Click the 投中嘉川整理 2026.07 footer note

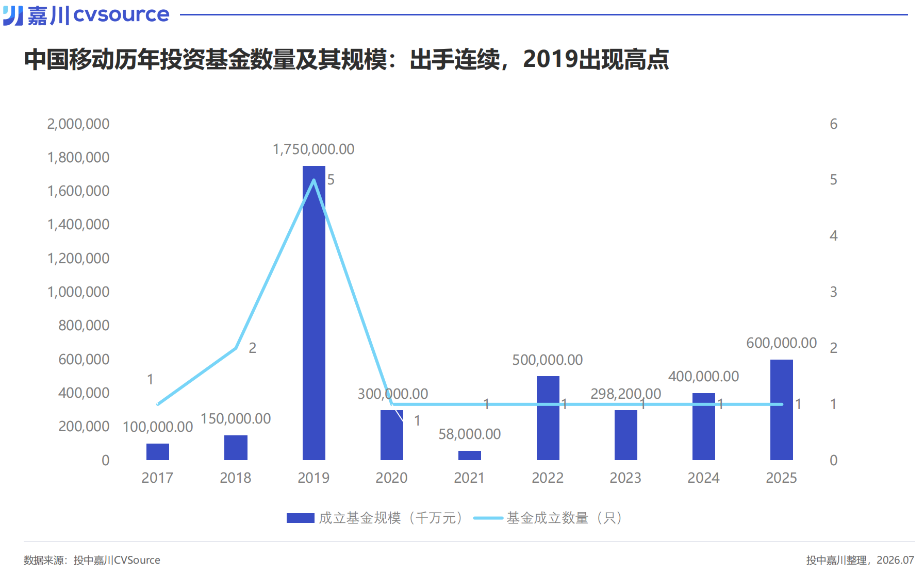click(860, 560)
